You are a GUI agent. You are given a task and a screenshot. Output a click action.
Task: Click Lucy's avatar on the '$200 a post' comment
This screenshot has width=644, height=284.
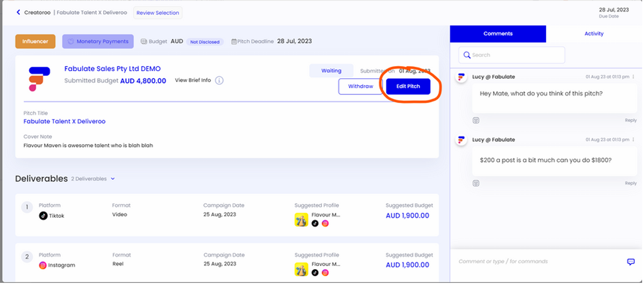pyautogui.click(x=461, y=140)
